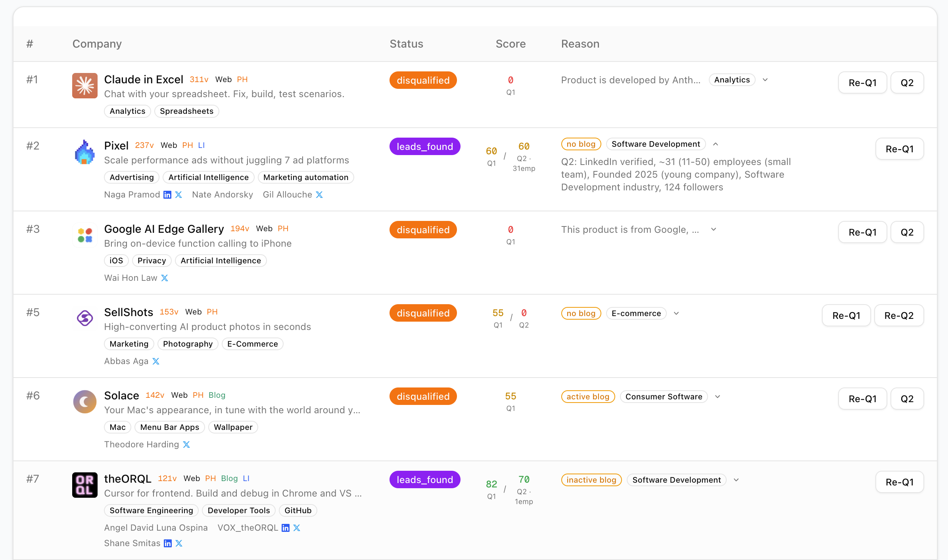Re-run Q1 for Google AI Edge Gallery

(862, 232)
